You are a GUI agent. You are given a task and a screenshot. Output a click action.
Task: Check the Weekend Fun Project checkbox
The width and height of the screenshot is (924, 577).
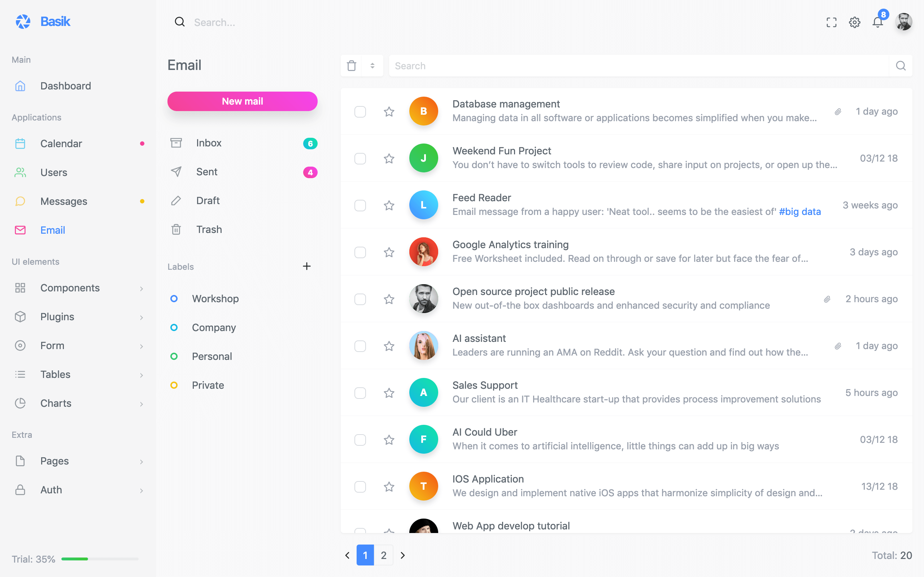tap(360, 158)
